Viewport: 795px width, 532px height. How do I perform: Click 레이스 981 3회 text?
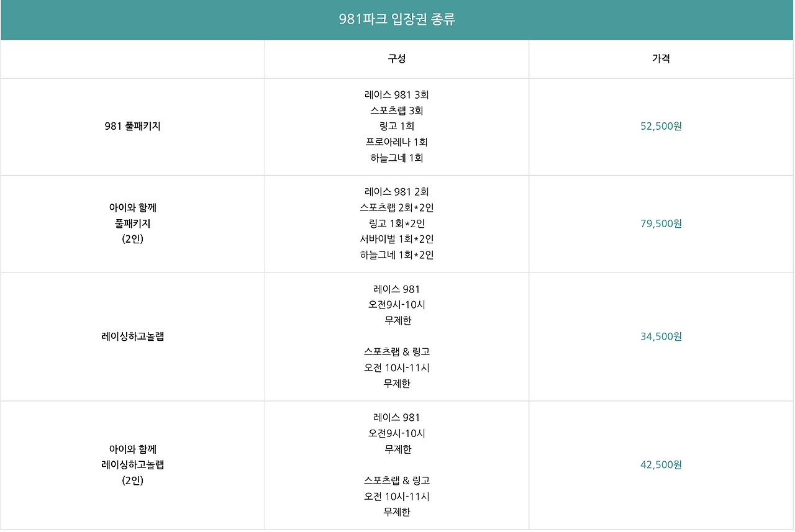[x=397, y=95]
